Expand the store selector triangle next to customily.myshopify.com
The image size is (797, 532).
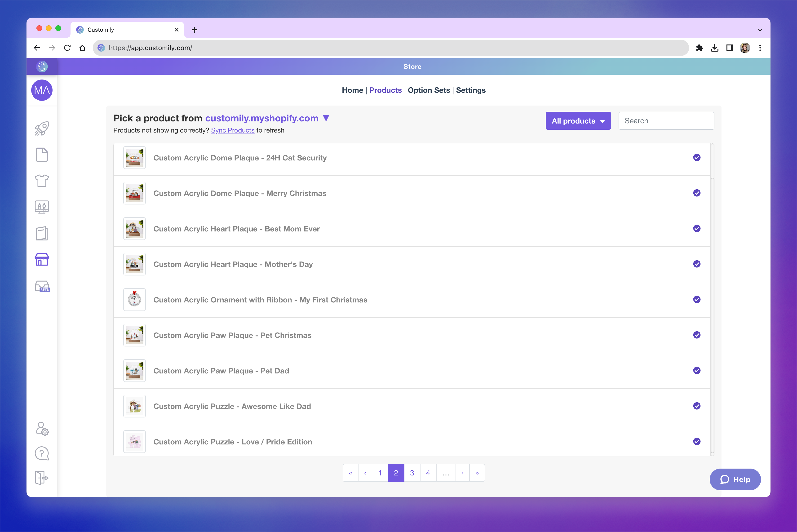point(326,118)
